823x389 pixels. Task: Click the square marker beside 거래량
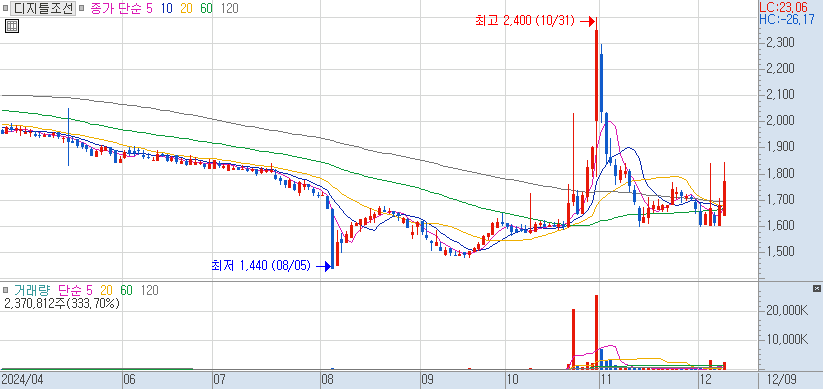coord(5,290)
